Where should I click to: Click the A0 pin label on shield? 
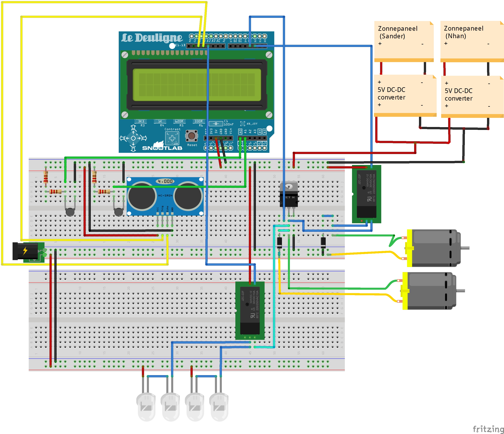[240, 132]
